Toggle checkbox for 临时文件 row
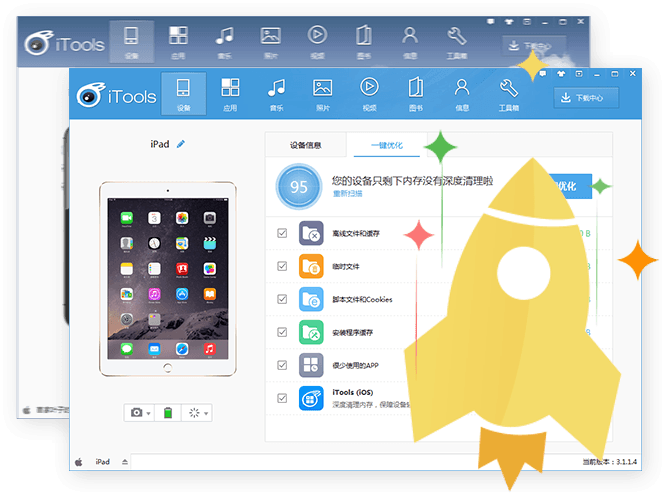Screen dimensions: 665x495 tap(282, 266)
